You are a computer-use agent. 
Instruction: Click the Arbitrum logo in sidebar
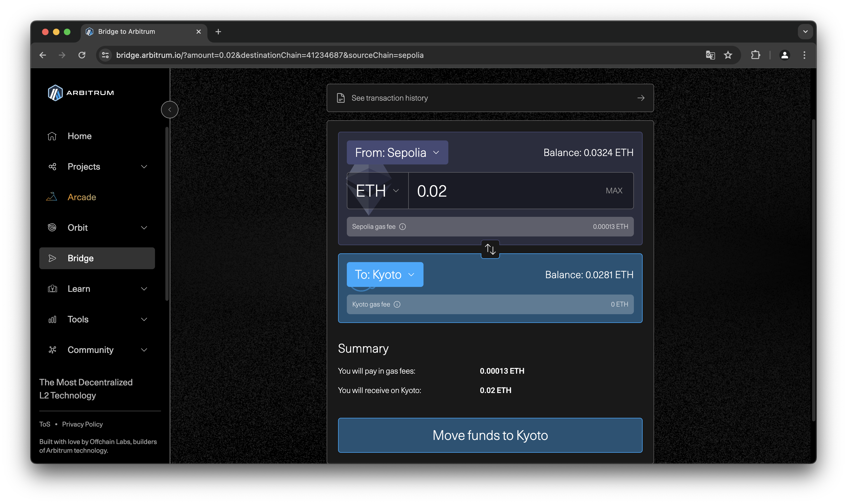click(80, 93)
